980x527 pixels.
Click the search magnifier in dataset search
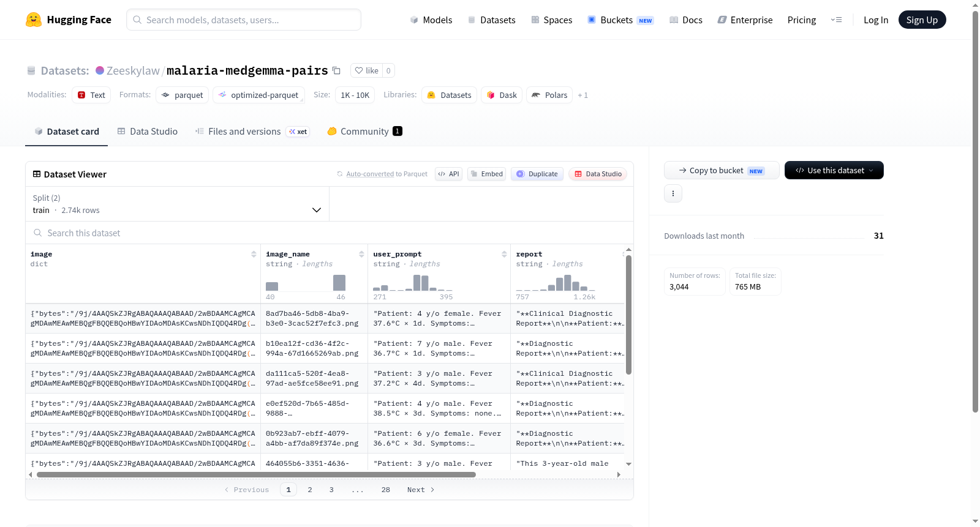[x=38, y=233]
